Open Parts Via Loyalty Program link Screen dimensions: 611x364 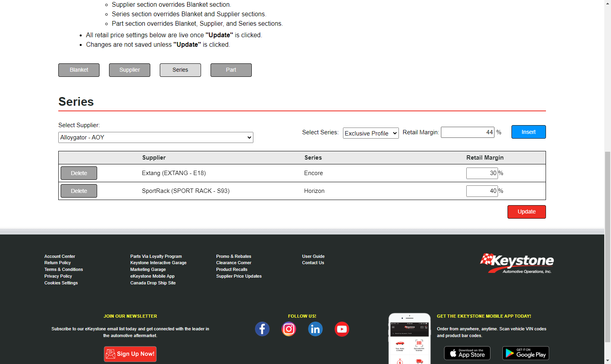pos(156,256)
